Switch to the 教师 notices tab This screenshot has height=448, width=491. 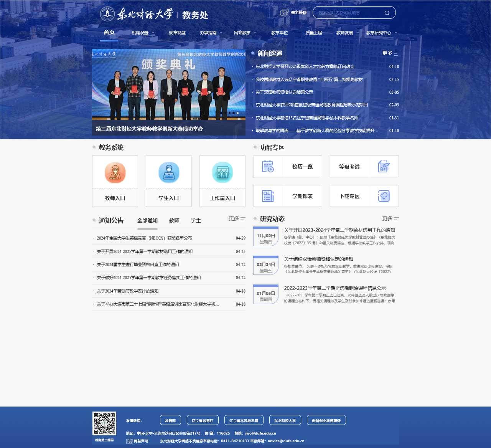pyautogui.click(x=174, y=220)
